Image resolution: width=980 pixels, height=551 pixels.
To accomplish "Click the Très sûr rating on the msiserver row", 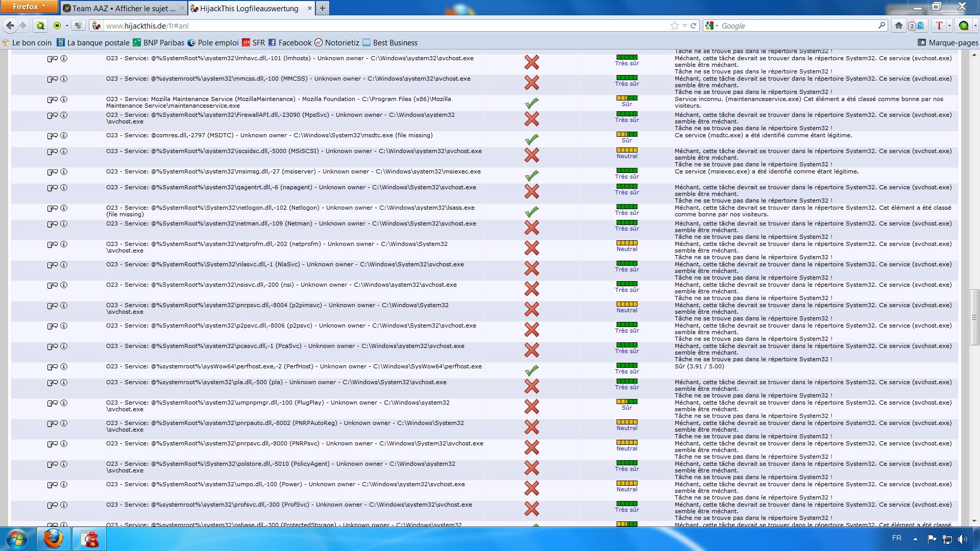I will (627, 177).
